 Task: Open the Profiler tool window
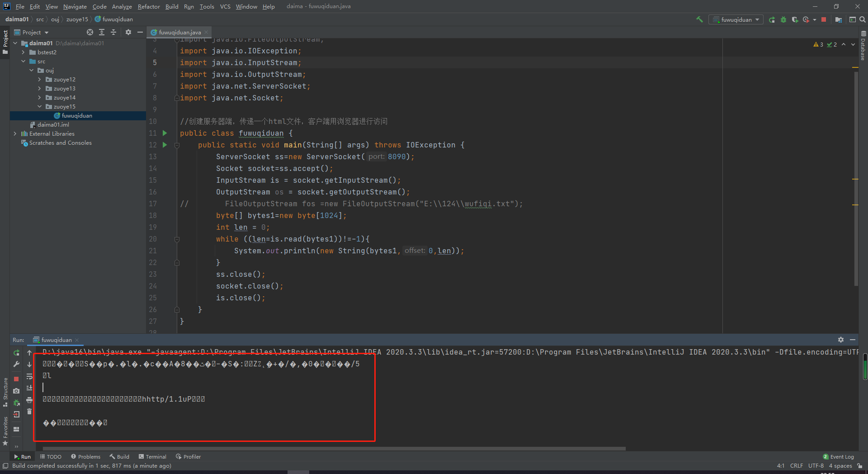188,457
